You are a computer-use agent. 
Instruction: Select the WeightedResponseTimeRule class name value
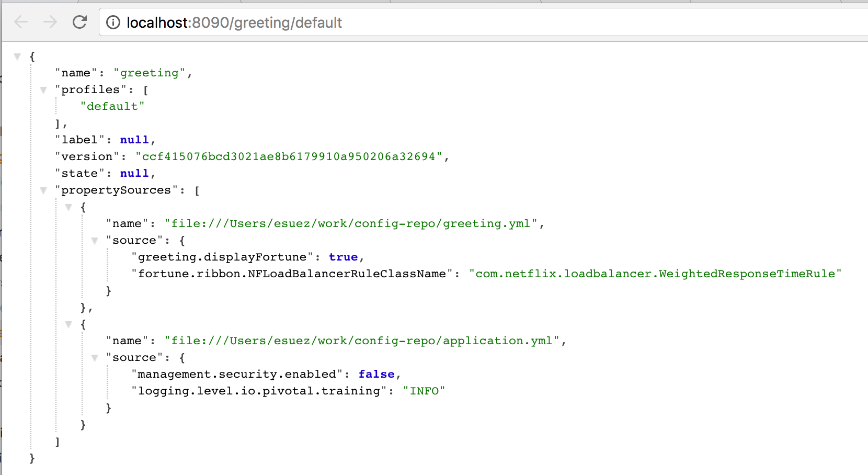click(x=656, y=274)
